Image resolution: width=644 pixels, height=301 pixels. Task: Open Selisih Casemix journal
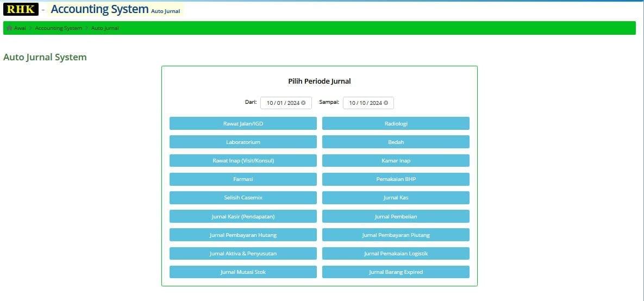243,198
